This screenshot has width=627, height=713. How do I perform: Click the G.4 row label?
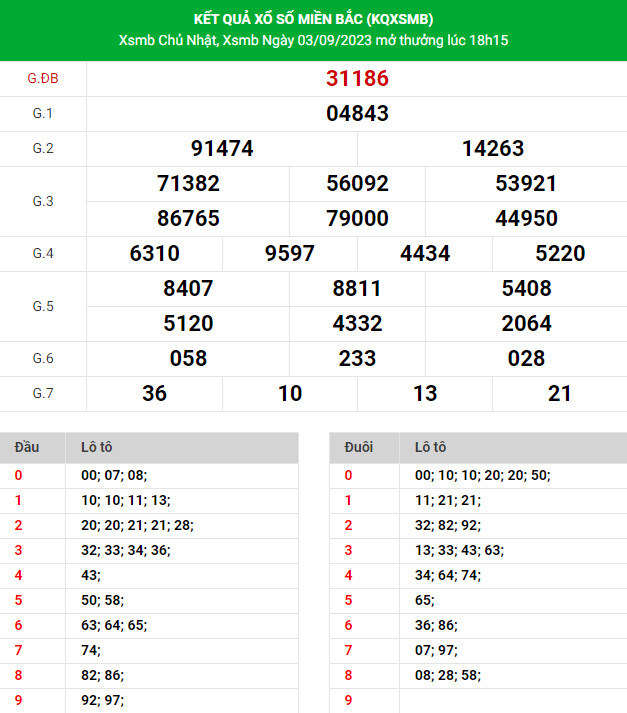(43, 253)
